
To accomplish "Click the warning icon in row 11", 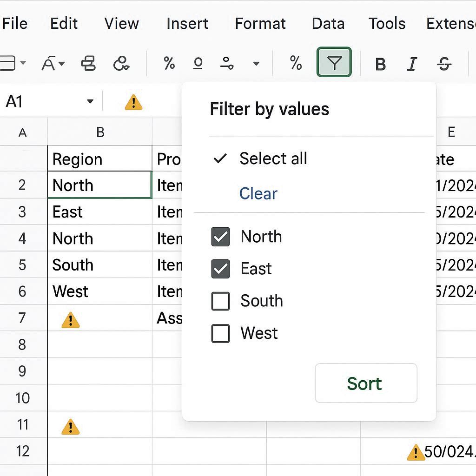I will point(71,427).
